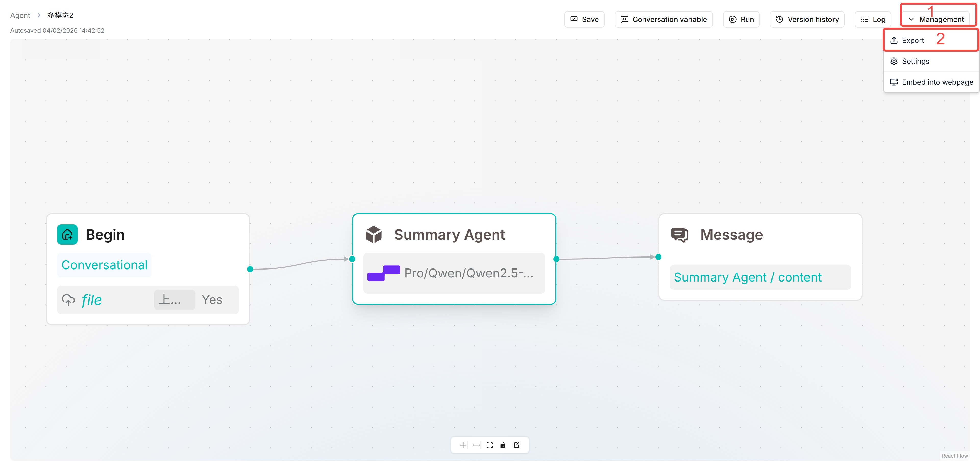Click the truncated 上... type tag
This screenshot has height=465, width=980.
coord(175,300)
